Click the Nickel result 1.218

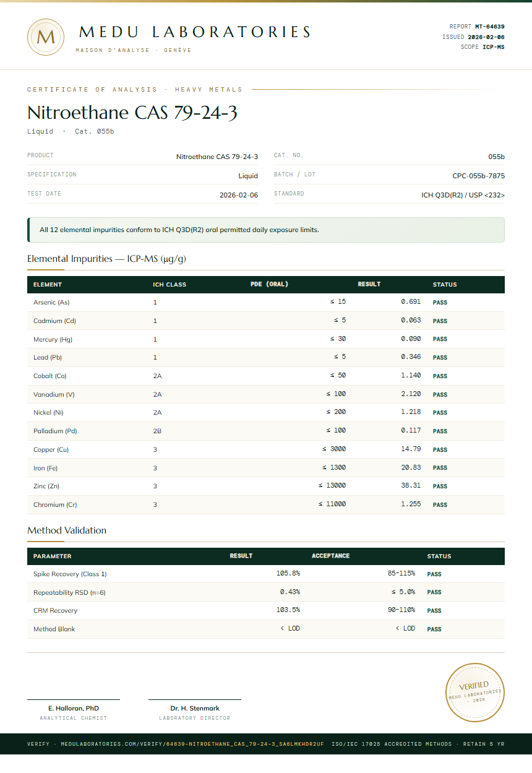click(411, 412)
